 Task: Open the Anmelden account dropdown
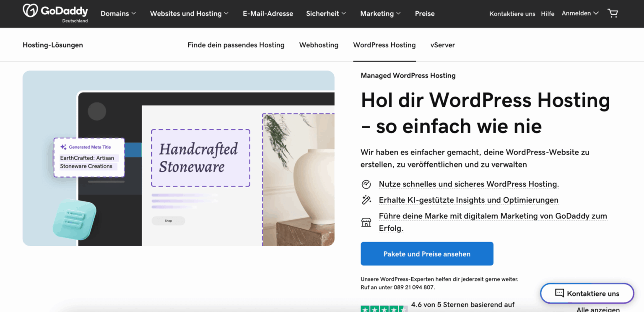tap(580, 13)
